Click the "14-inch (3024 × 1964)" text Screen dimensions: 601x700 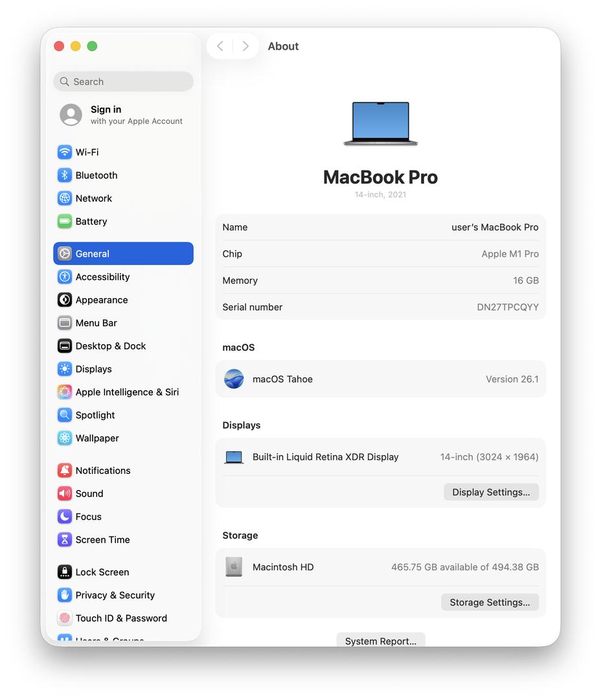point(490,457)
